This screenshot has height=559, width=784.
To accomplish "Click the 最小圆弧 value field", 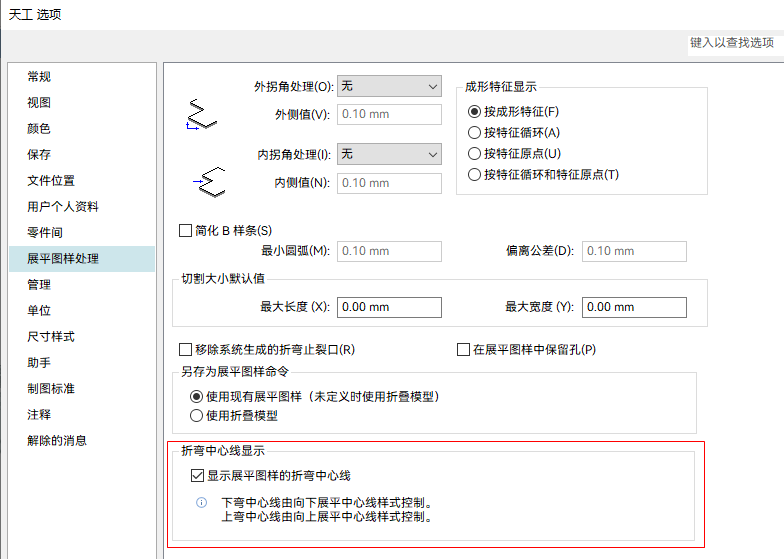I will pos(390,251).
